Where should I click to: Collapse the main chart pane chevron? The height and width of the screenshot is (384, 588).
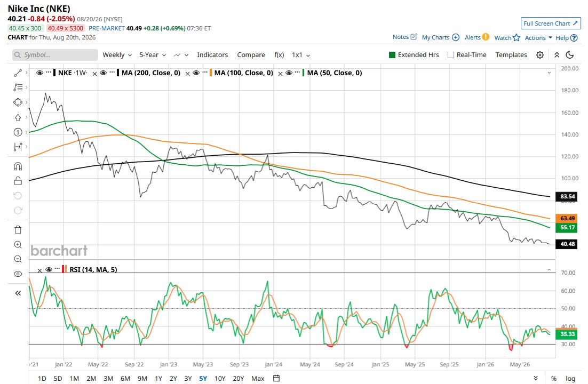[549, 73]
